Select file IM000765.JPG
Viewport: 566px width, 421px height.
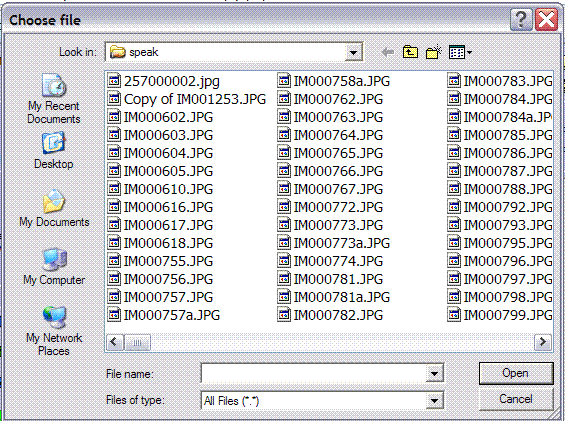pos(330,153)
